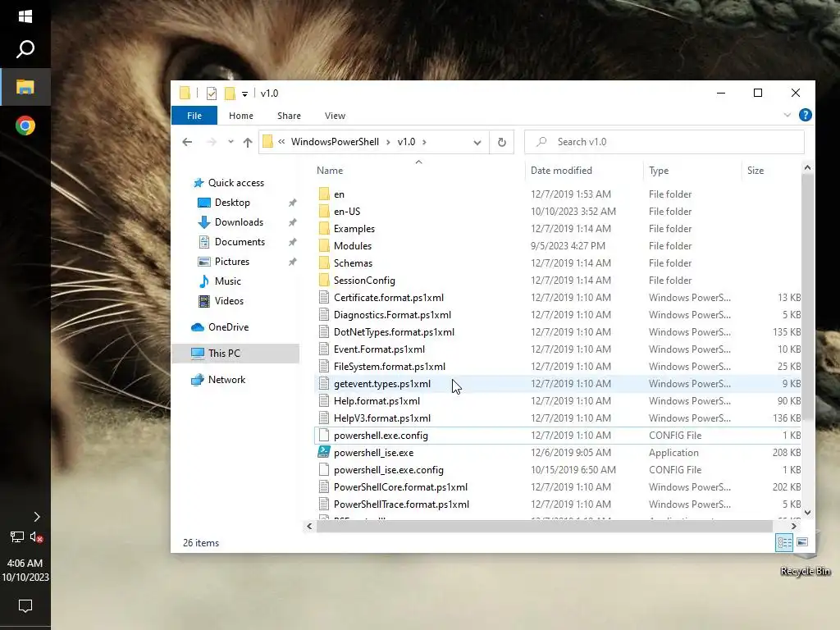The height and width of the screenshot is (630, 840).
Task: Switch to the Home ribbon tab
Action: click(241, 116)
